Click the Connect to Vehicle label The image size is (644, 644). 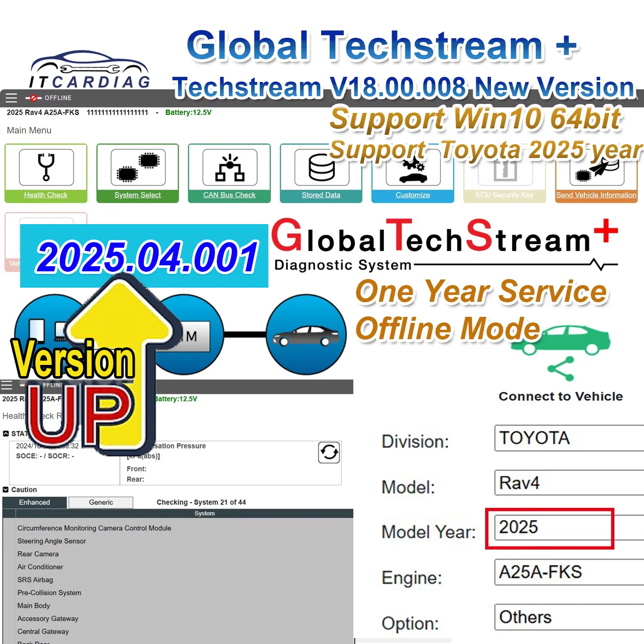(x=561, y=396)
